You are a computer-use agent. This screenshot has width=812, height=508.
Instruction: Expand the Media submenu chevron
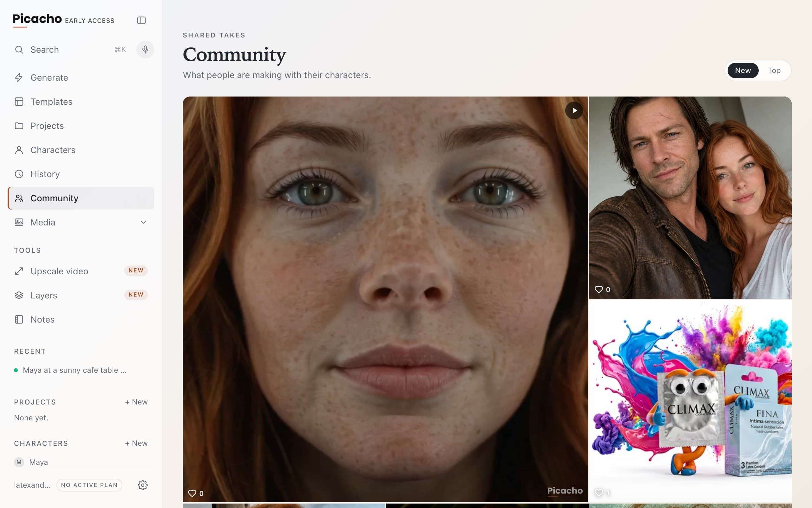143,223
